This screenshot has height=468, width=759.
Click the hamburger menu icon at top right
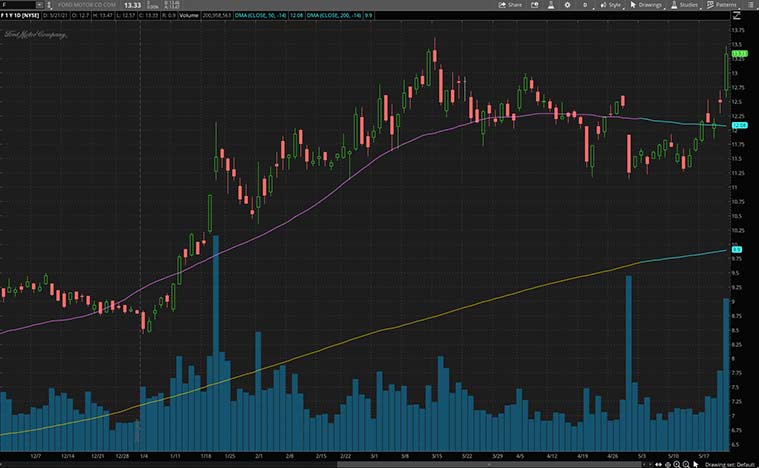(x=750, y=5)
